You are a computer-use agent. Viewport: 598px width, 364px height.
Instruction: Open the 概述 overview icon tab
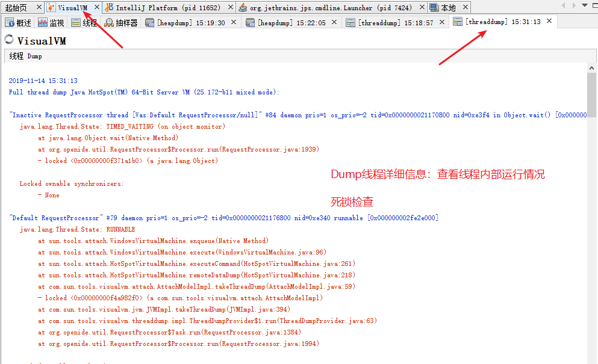pos(10,22)
